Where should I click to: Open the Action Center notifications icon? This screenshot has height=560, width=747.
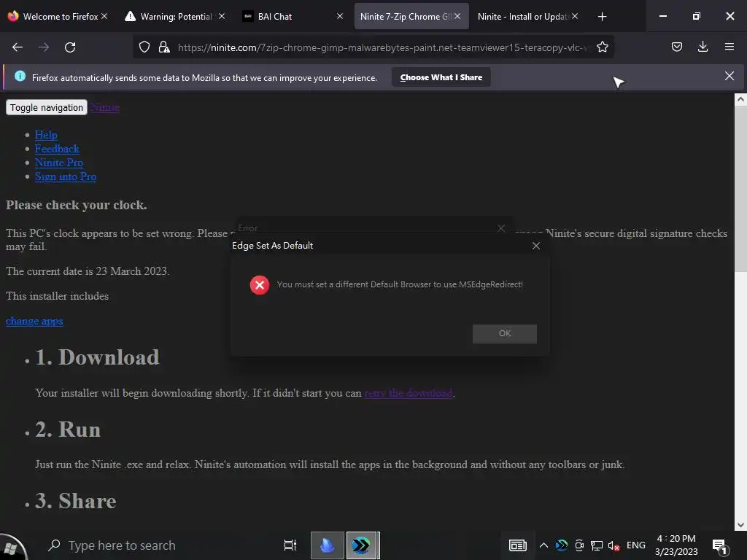pyautogui.click(x=719, y=546)
